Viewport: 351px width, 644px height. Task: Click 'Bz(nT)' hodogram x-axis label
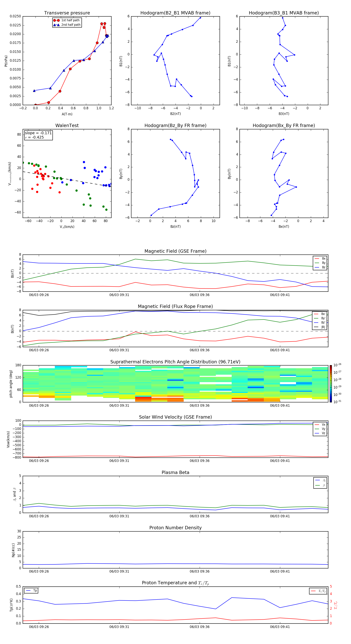[x=175, y=227]
